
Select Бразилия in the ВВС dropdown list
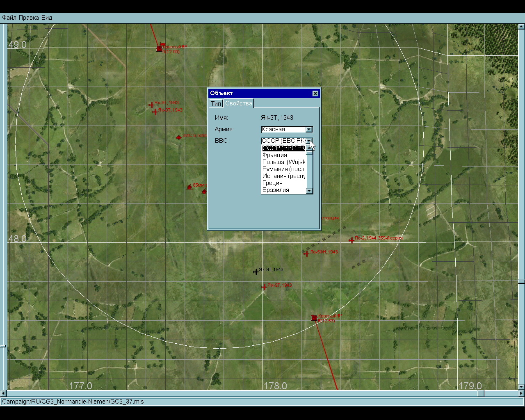coord(276,190)
